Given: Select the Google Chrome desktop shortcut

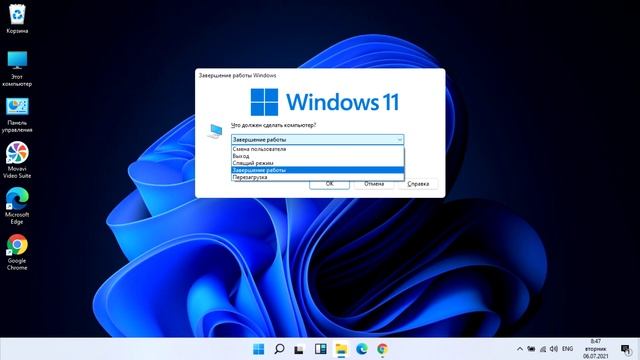Looking at the screenshot, I should pos(17,252).
